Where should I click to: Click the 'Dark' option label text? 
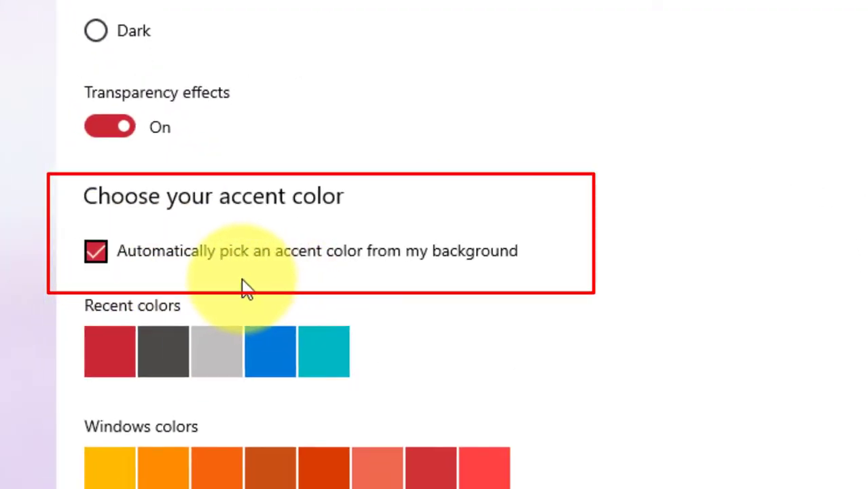134,31
